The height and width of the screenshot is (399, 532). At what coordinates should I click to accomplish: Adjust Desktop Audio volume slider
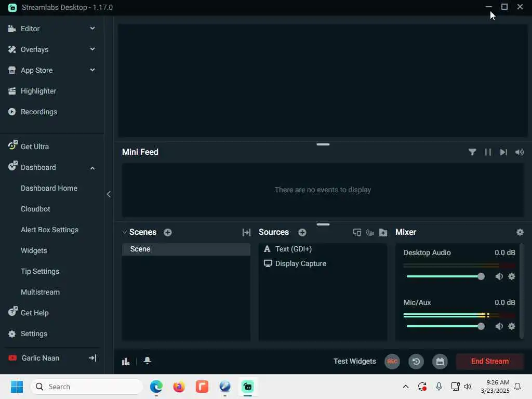pyautogui.click(x=445, y=276)
